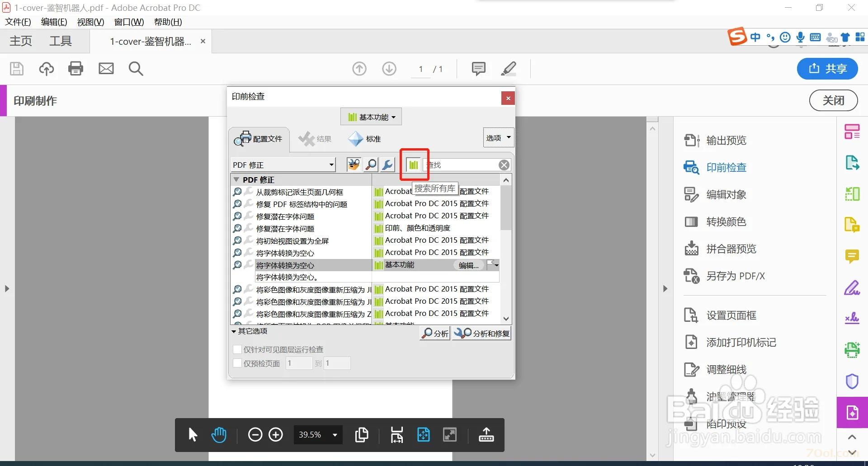Select 修复潜在字体问题 first entry
868x466 pixels.
point(285,217)
